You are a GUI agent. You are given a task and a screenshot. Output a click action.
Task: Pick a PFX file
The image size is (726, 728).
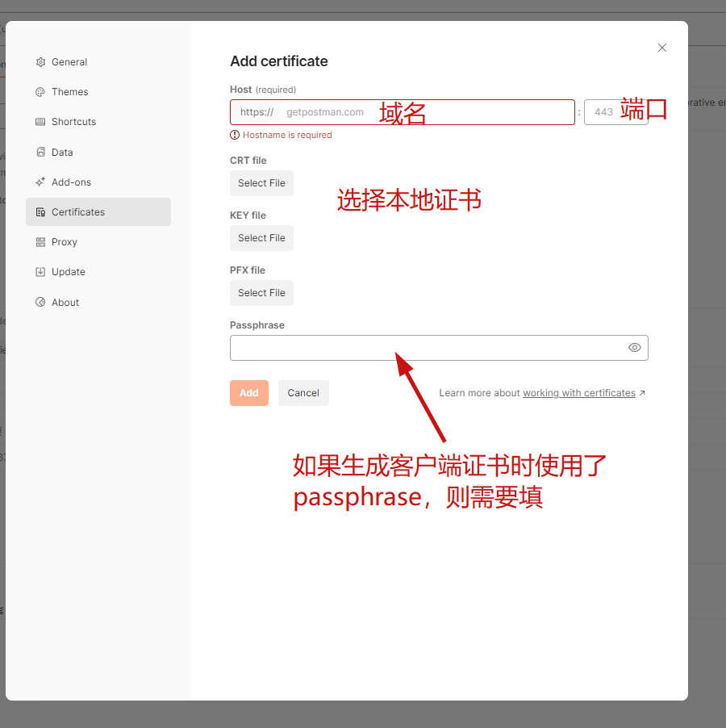(x=261, y=293)
